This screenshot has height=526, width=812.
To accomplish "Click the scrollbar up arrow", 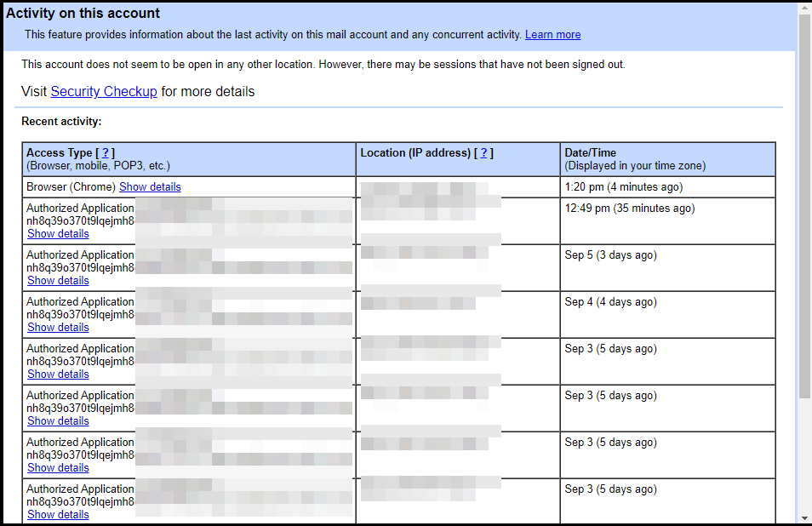I will click(x=804, y=8).
